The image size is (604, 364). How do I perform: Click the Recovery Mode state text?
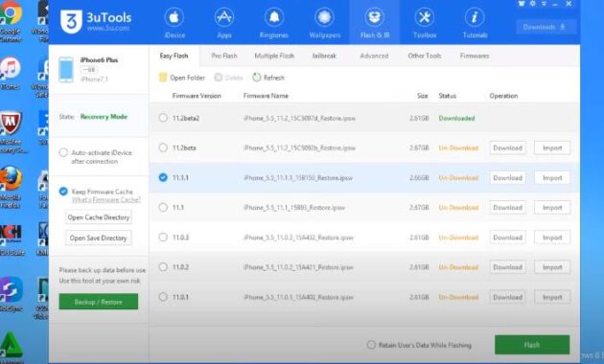coord(104,117)
